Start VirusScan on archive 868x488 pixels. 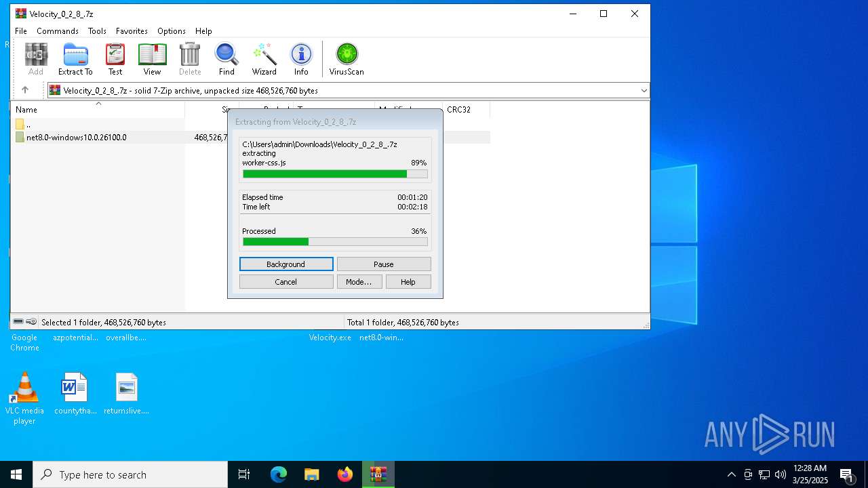point(347,60)
